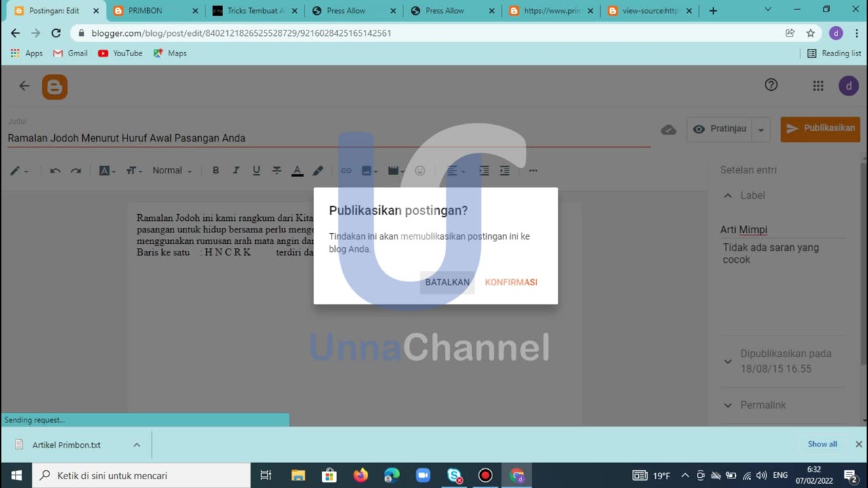Open Zoom from the taskbar
The height and width of the screenshot is (488, 868).
pos(423,476)
